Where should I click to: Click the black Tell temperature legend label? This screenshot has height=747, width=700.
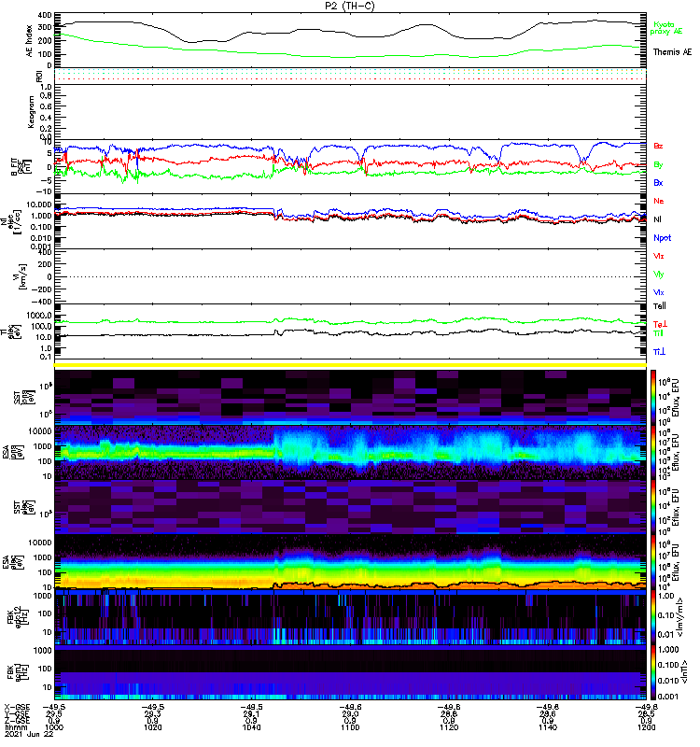[x=659, y=305]
